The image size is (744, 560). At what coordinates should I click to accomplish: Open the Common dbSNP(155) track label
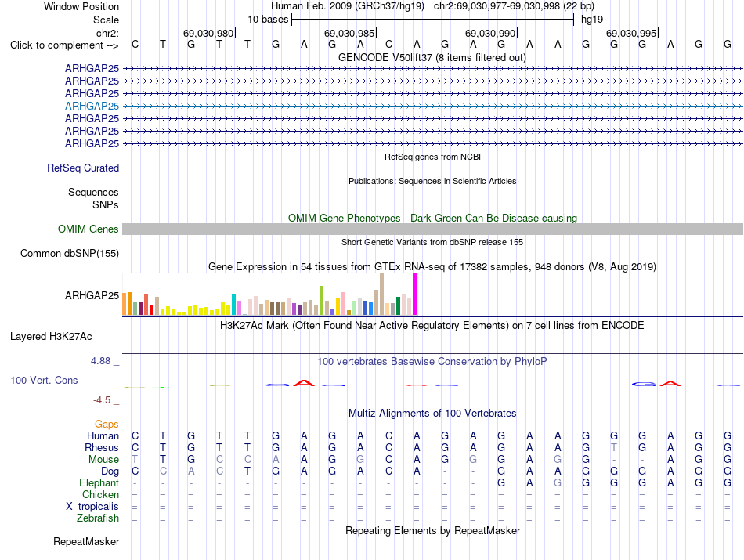pos(70,254)
